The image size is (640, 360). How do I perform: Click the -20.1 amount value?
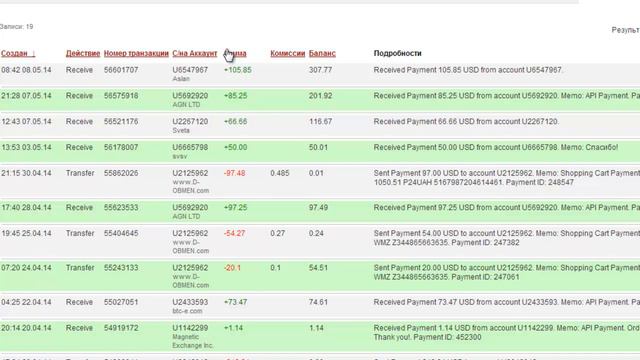[x=232, y=268]
